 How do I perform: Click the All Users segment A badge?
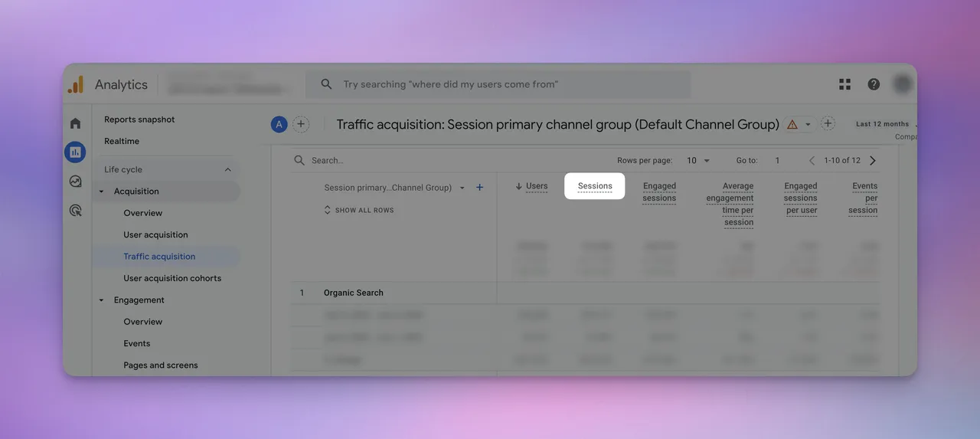[x=279, y=124]
